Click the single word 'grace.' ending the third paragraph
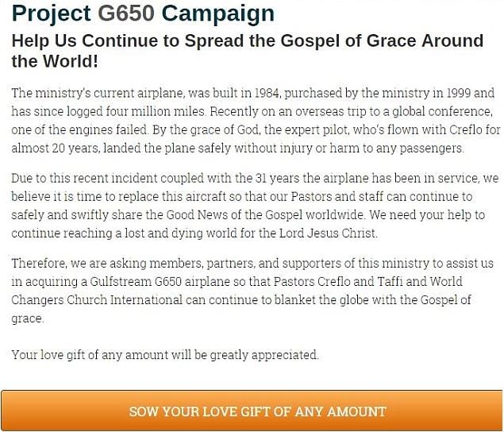504x432 pixels. (x=28, y=318)
